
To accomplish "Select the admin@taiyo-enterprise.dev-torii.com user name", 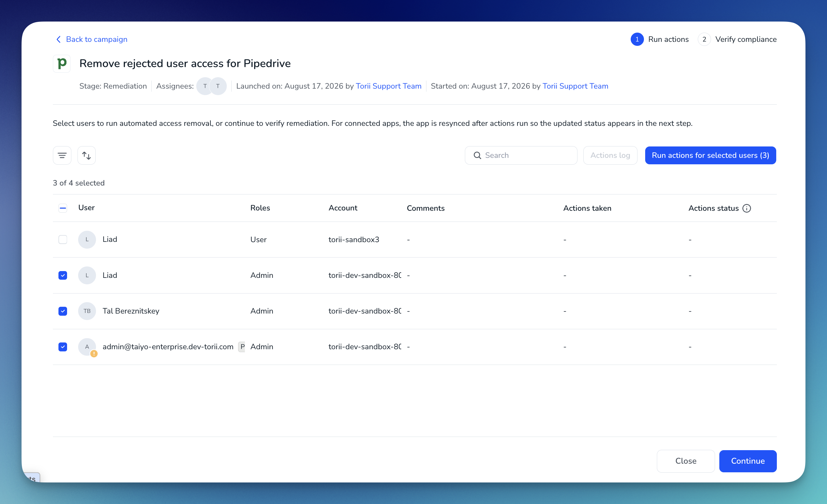I will coord(168,347).
